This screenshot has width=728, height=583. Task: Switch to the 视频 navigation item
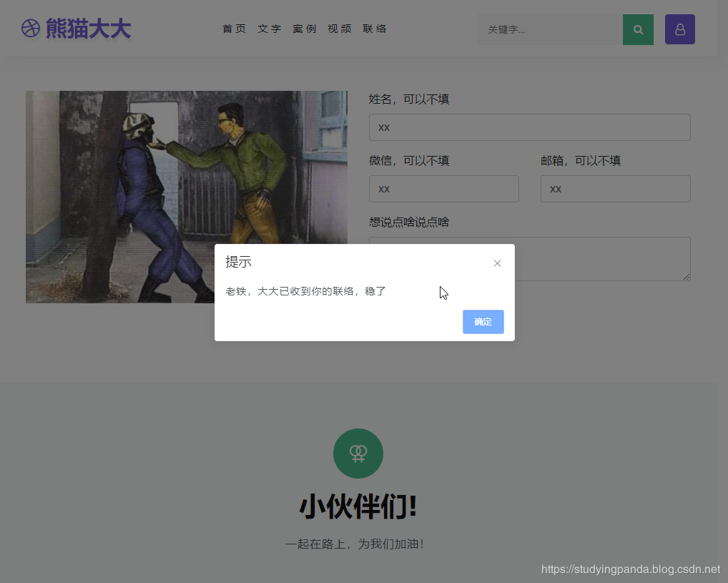point(339,29)
